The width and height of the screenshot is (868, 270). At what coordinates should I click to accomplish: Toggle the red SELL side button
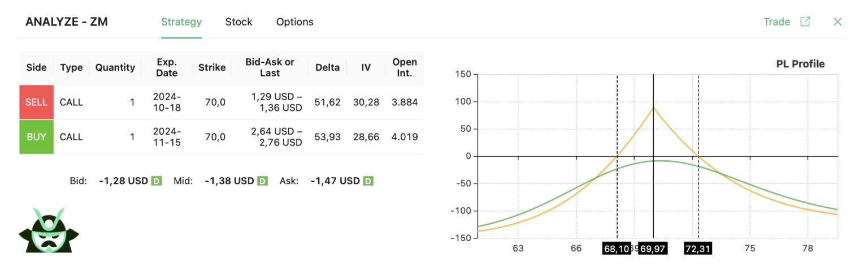[x=36, y=102]
